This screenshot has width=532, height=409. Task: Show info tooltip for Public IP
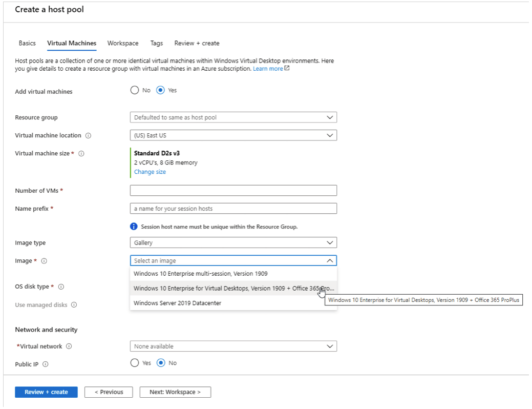point(46,364)
